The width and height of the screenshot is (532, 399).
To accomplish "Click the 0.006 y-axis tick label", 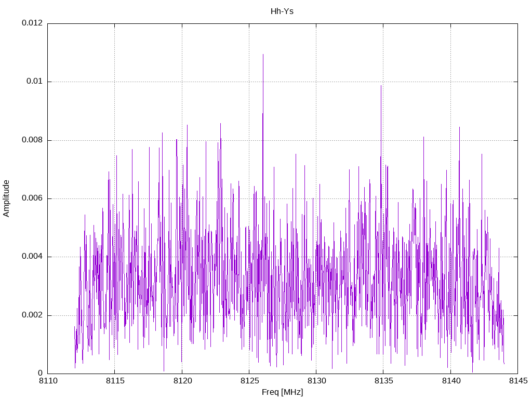I will click(32, 198).
